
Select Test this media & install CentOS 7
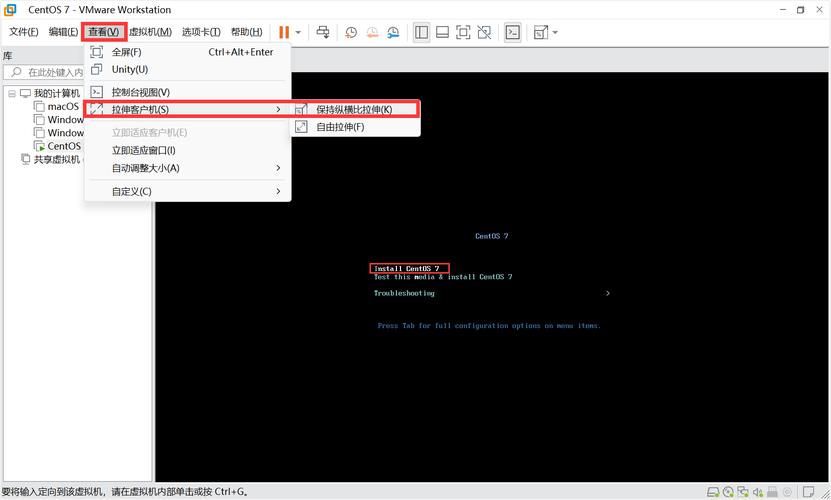click(443, 277)
